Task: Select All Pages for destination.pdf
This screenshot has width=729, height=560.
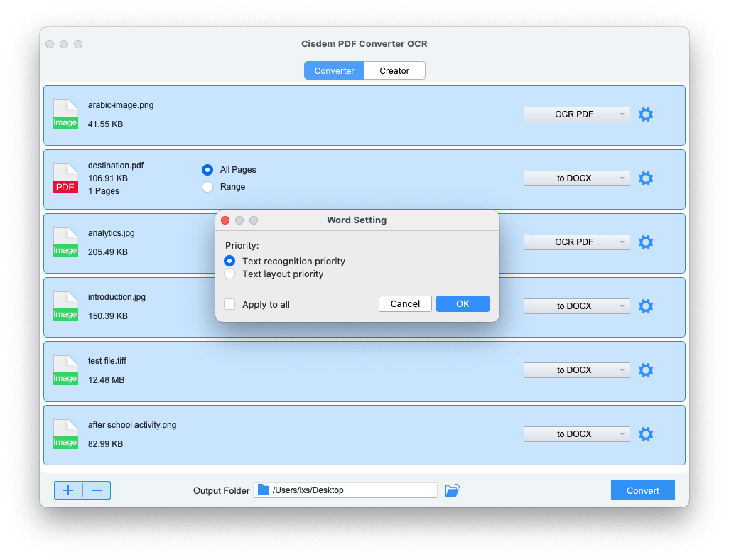Action: pos(207,170)
